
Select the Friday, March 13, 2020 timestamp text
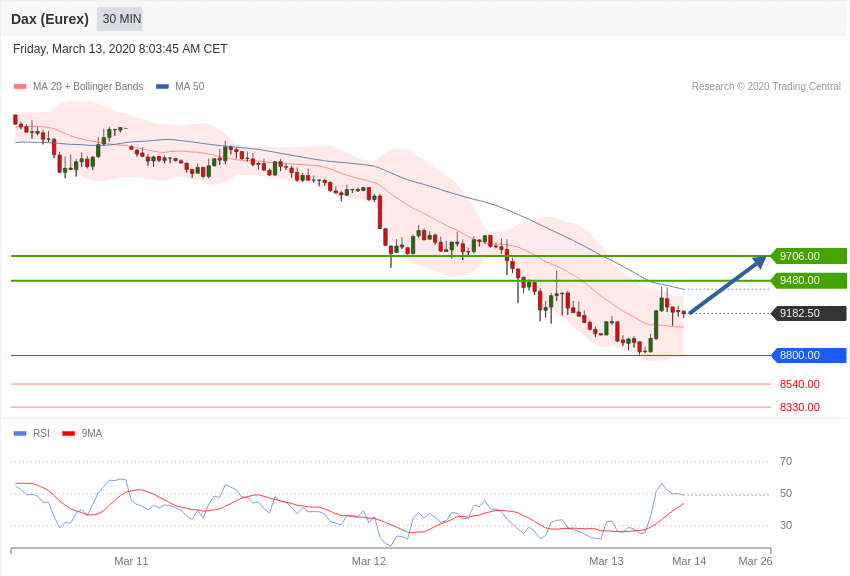click(120, 49)
